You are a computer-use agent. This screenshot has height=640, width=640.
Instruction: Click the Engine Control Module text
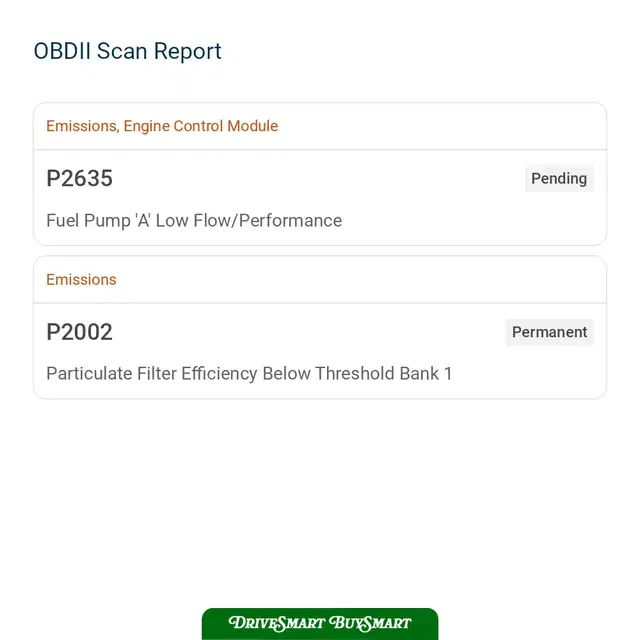pyautogui.click(x=201, y=126)
